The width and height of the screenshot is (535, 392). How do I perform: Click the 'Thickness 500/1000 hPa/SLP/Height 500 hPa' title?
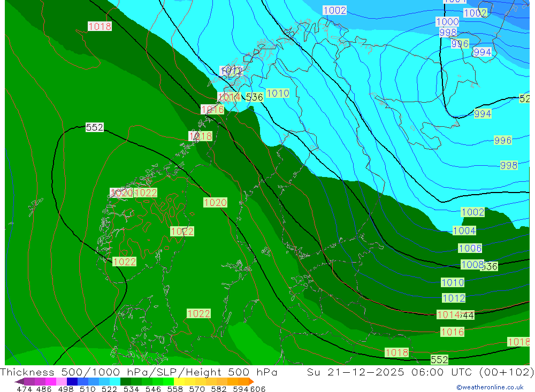[x=139, y=372]
